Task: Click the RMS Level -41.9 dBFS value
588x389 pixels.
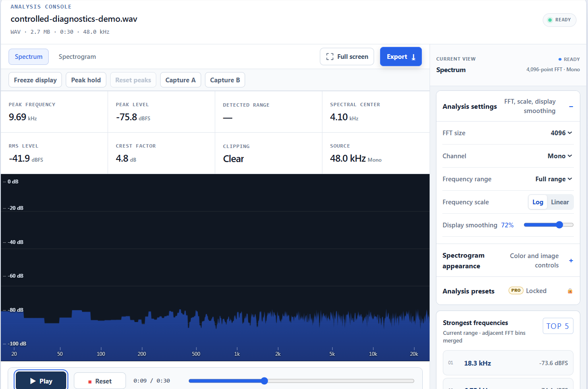Action: [x=26, y=159]
